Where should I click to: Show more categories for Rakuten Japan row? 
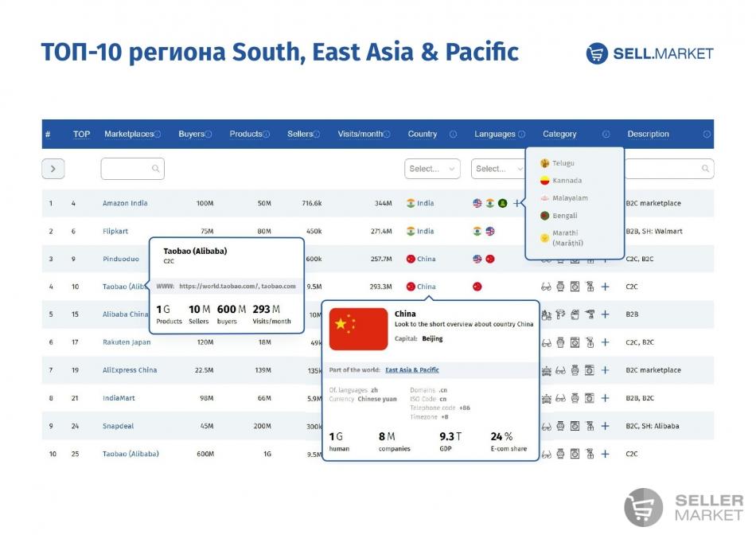(605, 342)
